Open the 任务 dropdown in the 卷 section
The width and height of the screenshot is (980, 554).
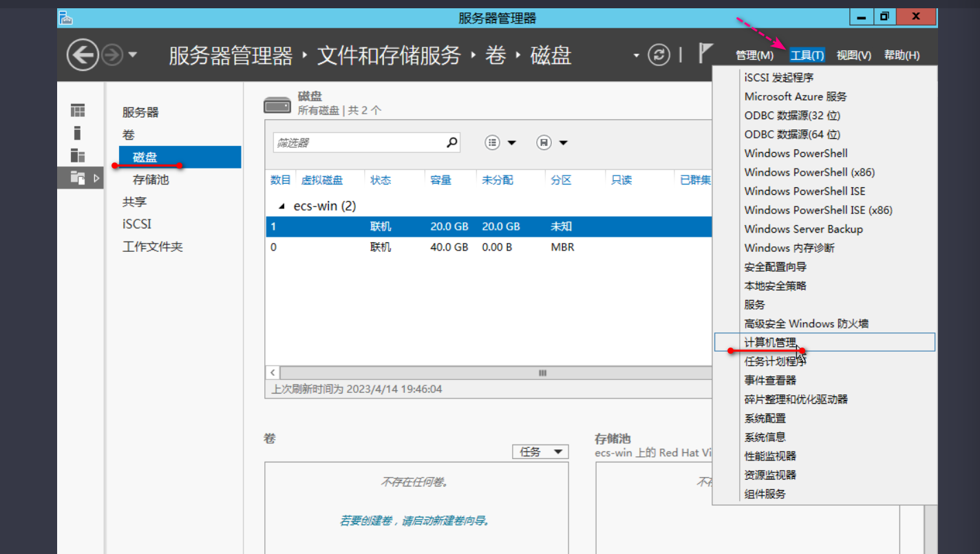pyautogui.click(x=540, y=451)
